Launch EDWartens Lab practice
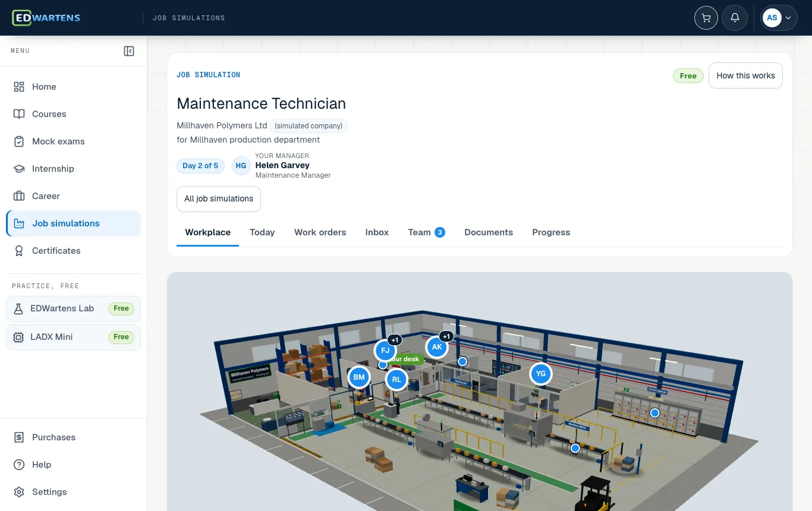The width and height of the screenshot is (812, 511). point(74,308)
